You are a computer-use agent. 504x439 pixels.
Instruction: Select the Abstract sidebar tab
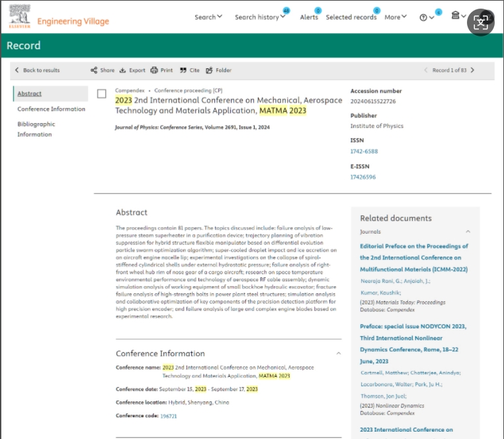point(50,93)
